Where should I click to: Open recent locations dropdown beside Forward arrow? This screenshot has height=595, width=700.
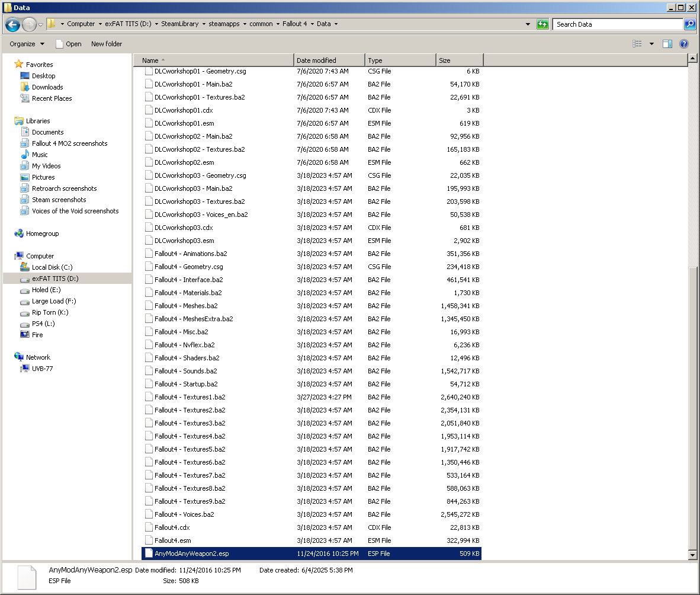[41, 24]
